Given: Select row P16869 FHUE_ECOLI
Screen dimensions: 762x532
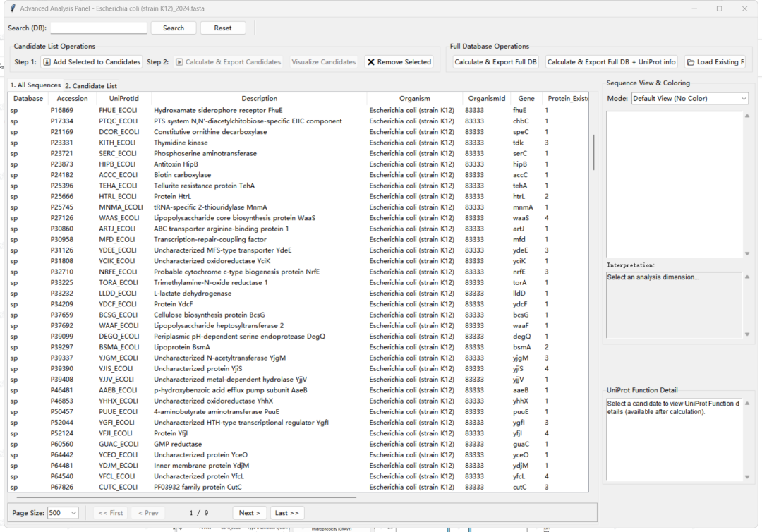Looking at the screenshot, I should (298, 110).
